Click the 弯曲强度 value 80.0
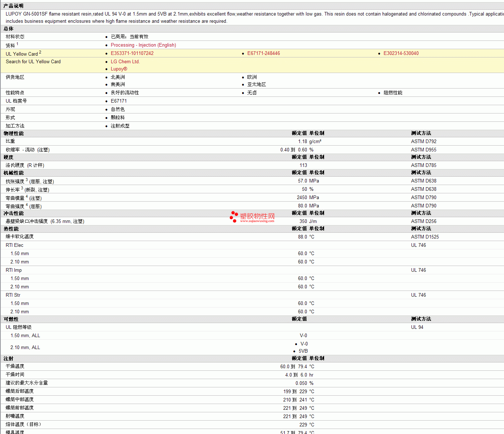This screenshot has width=504, height=434. click(302, 206)
